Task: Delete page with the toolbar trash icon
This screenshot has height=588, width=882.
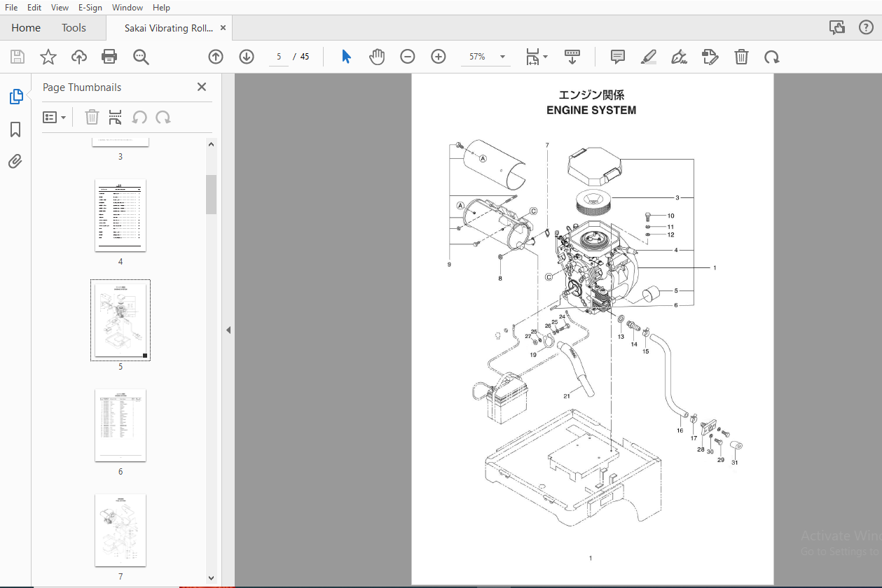Action: click(x=742, y=57)
